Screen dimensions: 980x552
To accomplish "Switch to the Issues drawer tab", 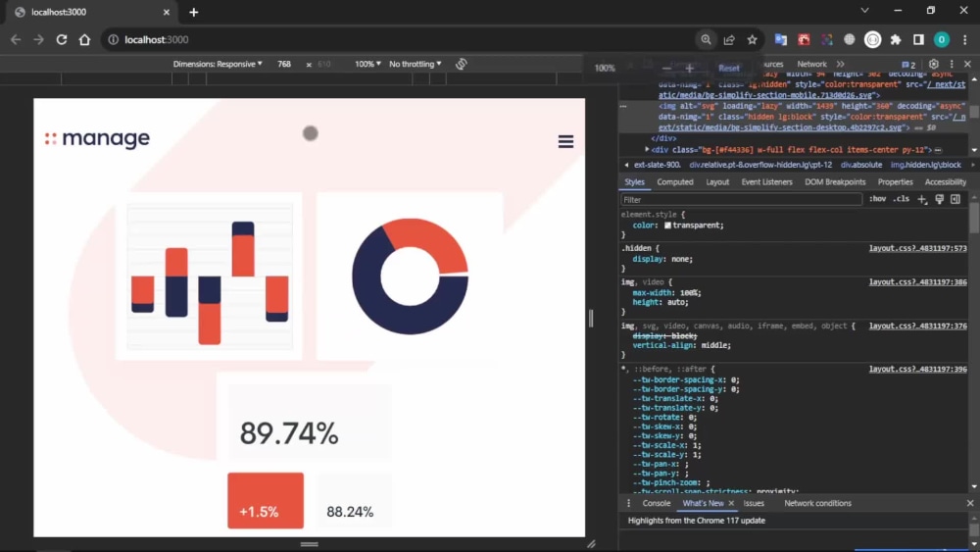I will point(754,503).
